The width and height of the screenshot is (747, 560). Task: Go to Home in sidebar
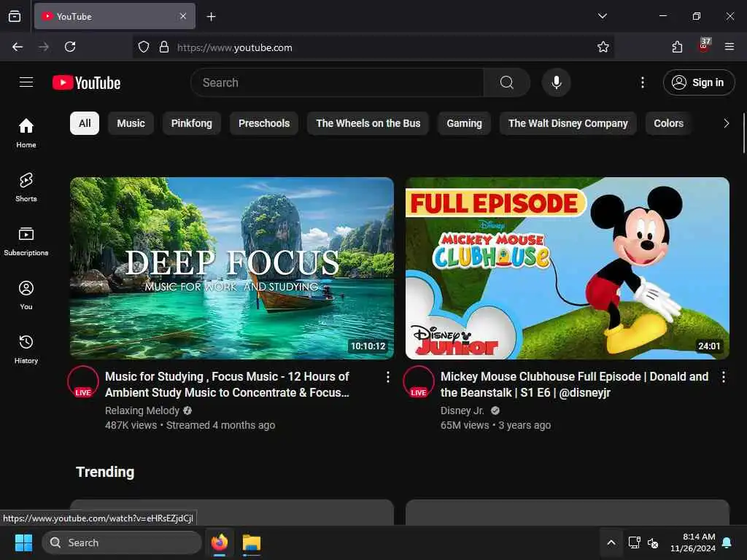(x=26, y=133)
